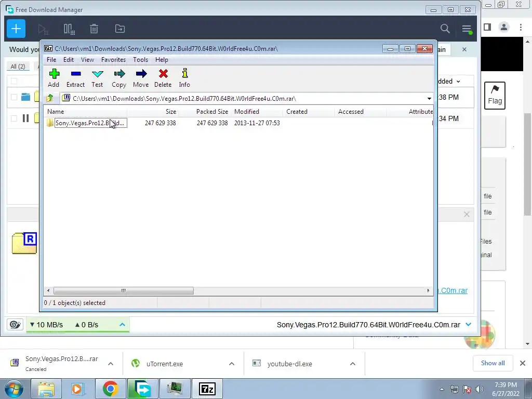Open the Edit menu in 7-Zip

pos(68,60)
